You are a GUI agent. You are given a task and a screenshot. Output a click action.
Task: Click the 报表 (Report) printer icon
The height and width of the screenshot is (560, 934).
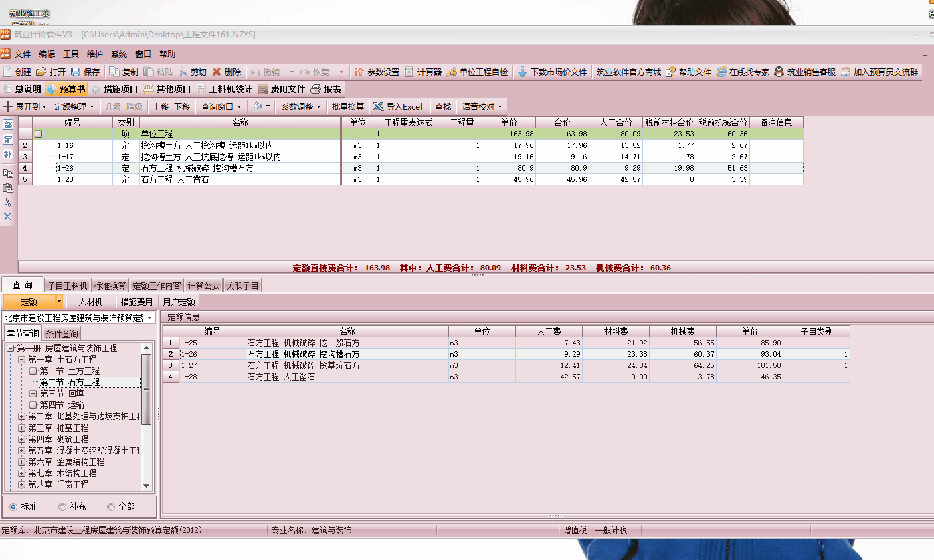pos(316,89)
